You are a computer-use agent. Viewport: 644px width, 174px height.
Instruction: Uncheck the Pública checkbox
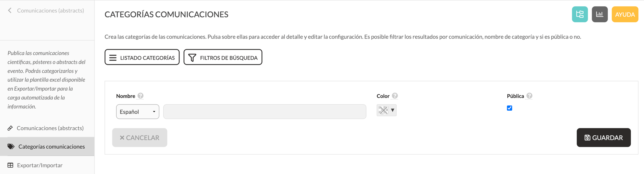[x=510, y=108]
